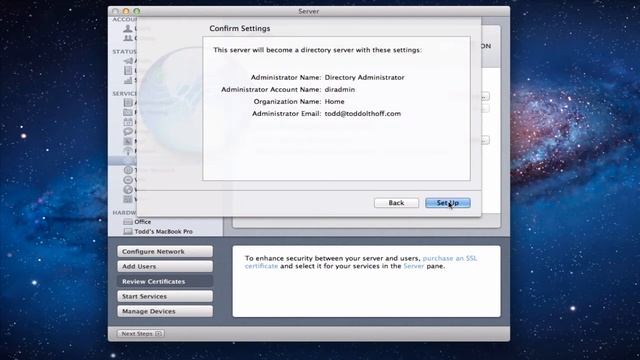The height and width of the screenshot is (360, 640).
Task: Select the iCal calendar service icon
Action: (128, 122)
